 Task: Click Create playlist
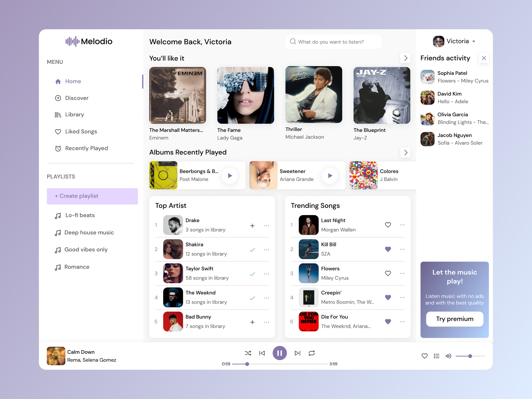coord(92,196)
